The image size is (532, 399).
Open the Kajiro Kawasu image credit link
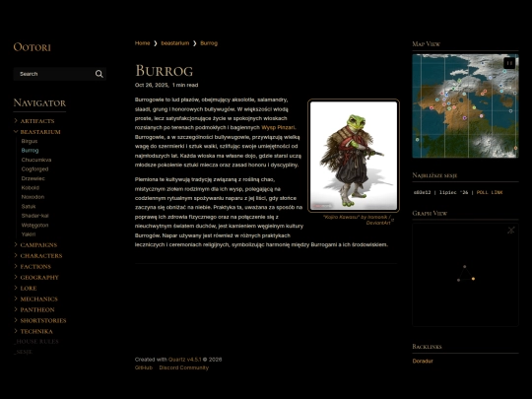tap(358, 220)
